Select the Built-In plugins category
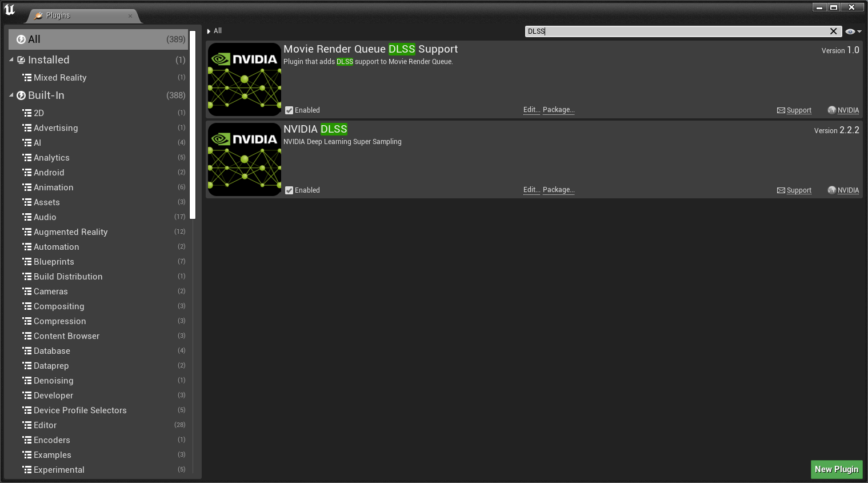The width and height of the screenshot is (868, 483). click(98, 95)
